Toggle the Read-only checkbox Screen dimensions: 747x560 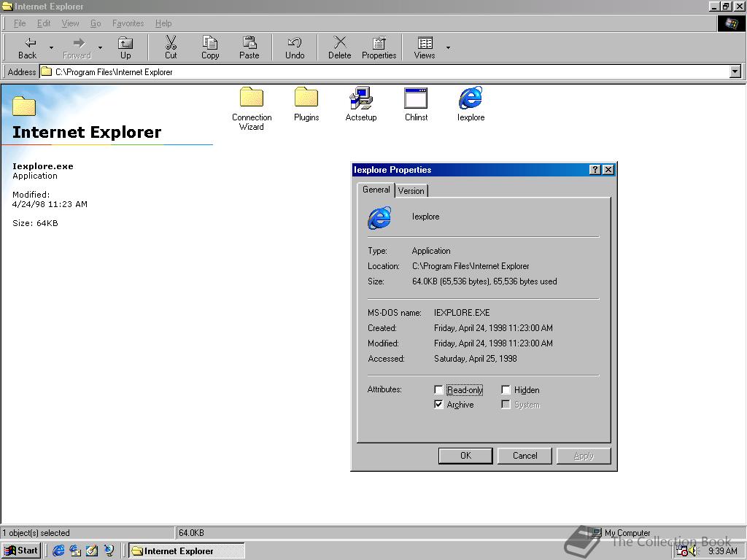click(x=438, y=390)
